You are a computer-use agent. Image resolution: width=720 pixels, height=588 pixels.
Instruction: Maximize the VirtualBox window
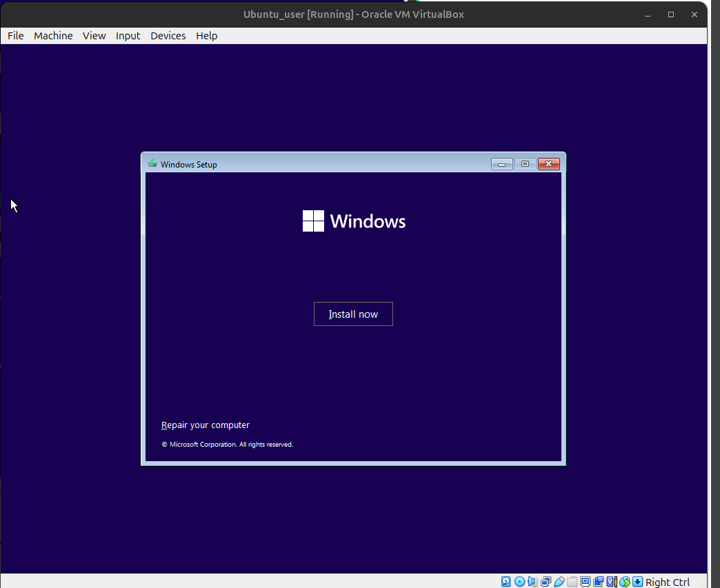pyautogui.click(x=671, y=14)
